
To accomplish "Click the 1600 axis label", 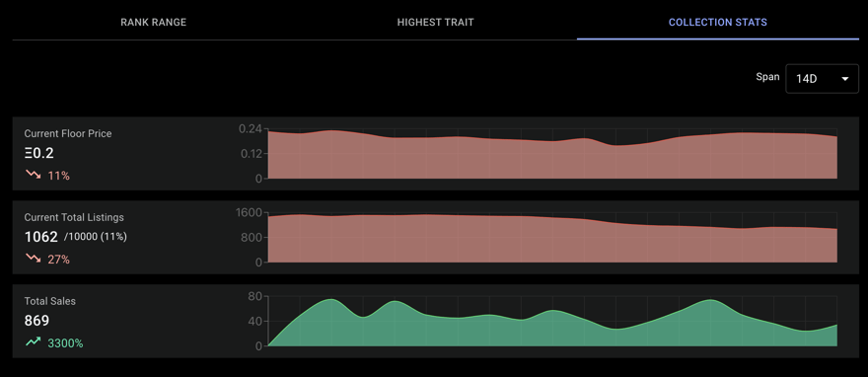I will [x=250, y=212].
